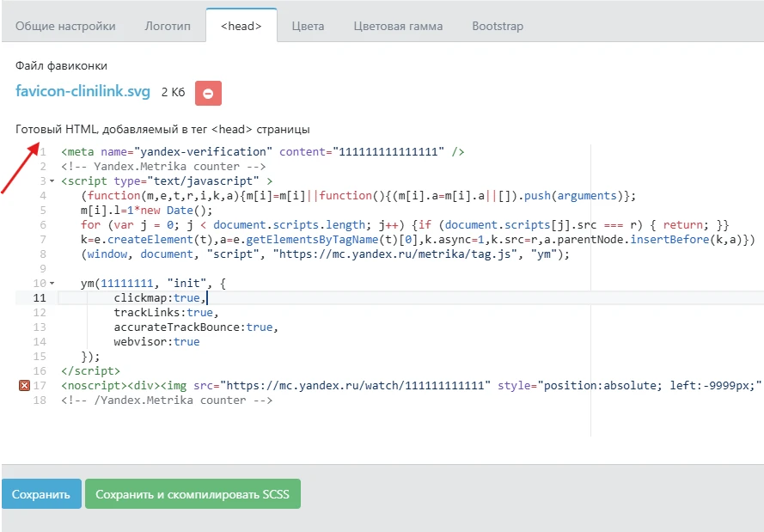Viewport: 764px width, 532px height.
Task: Collapse the ym init block on line 10
Action: pos(52,284)
